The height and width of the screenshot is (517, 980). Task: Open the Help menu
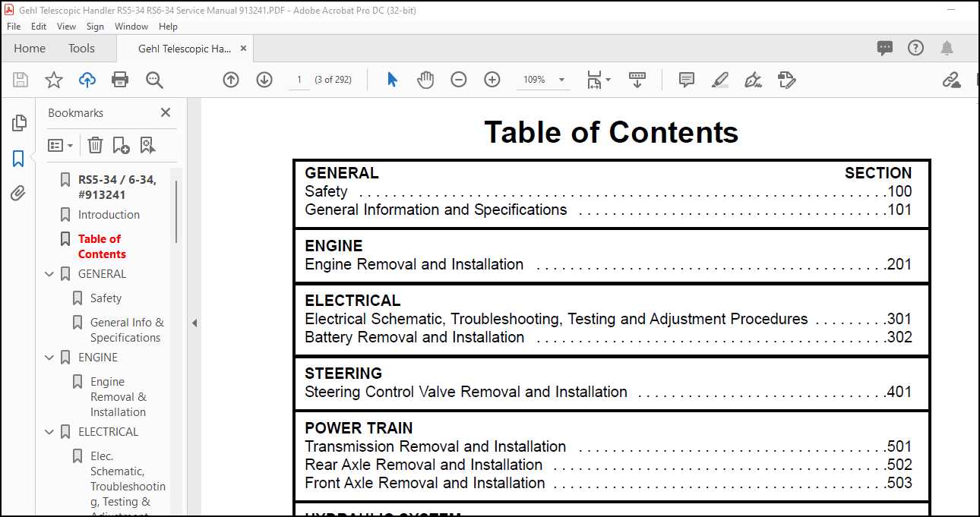(x=168, y=26)
